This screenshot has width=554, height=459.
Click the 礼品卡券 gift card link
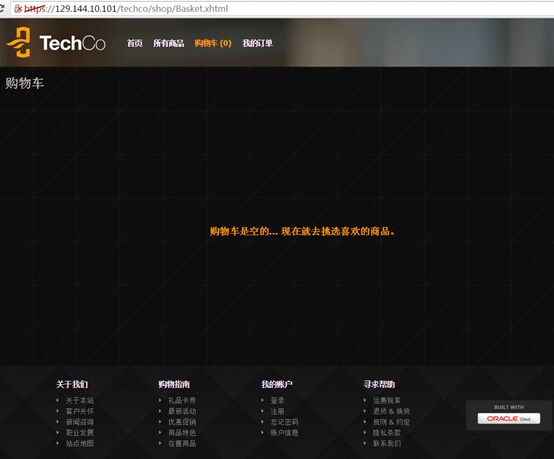(182, 400)
